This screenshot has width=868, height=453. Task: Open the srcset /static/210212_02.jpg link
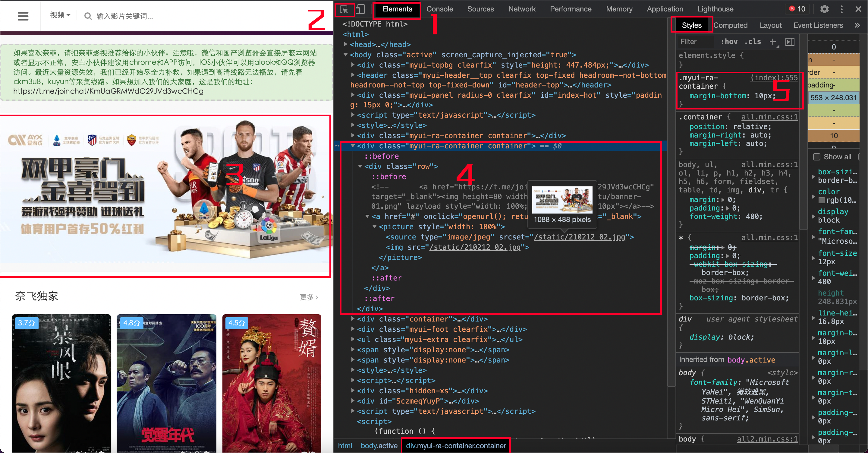click(x=579, y=237)
